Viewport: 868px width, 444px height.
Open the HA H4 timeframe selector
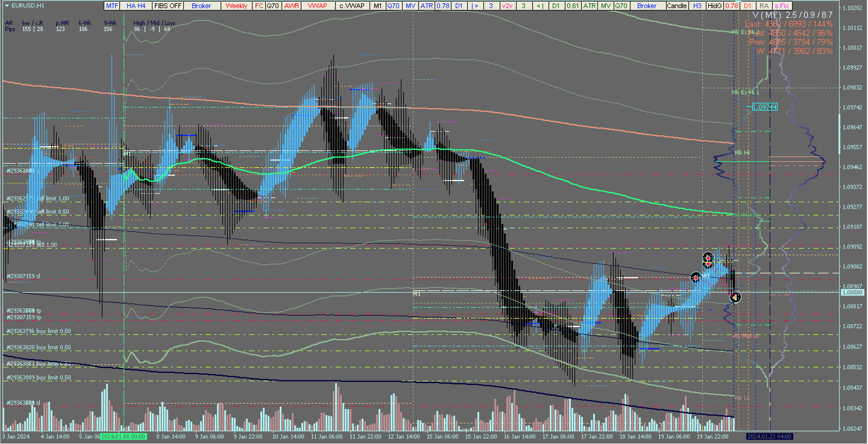(136, 6)
